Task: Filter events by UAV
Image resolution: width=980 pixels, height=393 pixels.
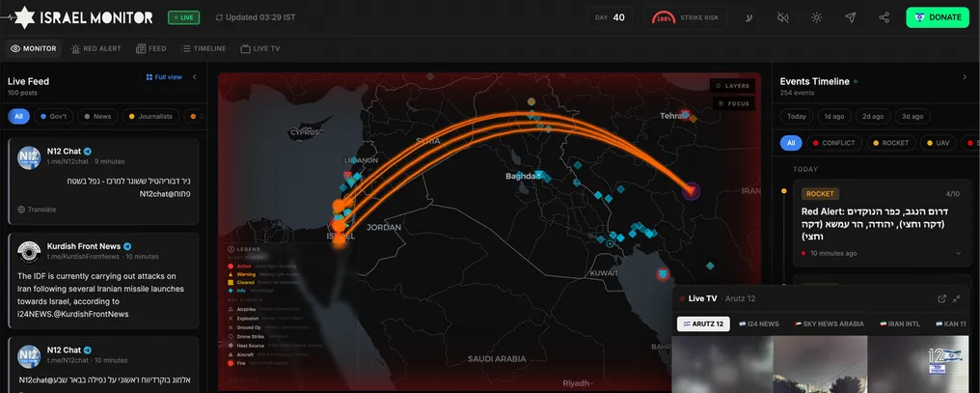Action: click(x=938, y=143)
